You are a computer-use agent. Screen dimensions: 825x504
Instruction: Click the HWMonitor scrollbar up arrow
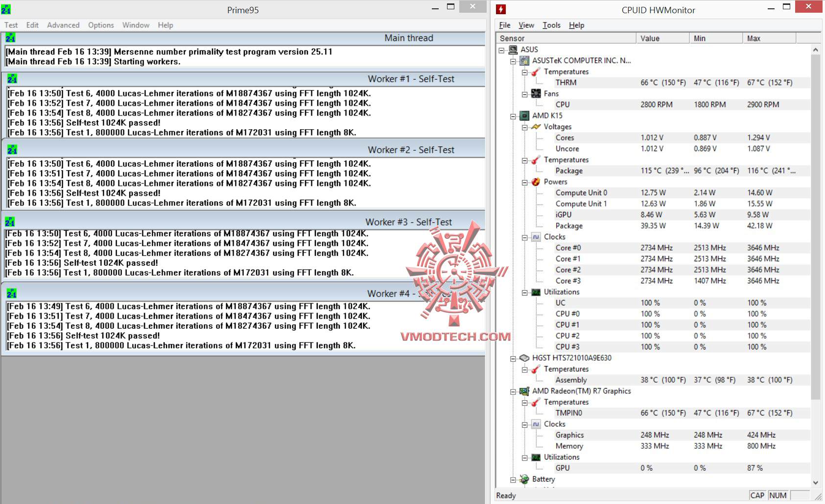(816, 49)
